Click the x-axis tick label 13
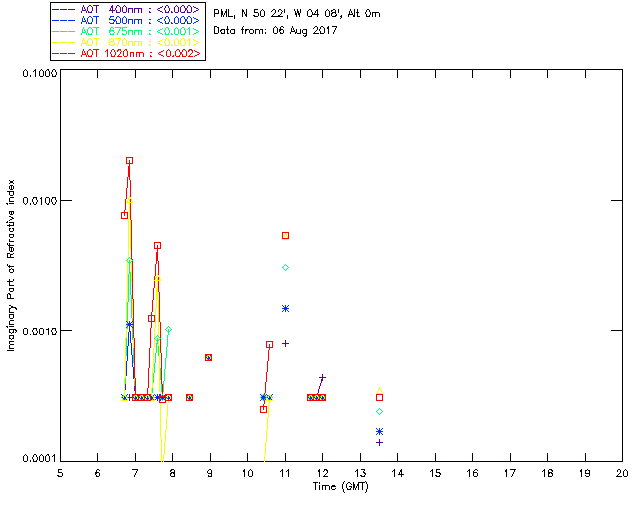This screenshot has height=512, width=640. point(360,473)
